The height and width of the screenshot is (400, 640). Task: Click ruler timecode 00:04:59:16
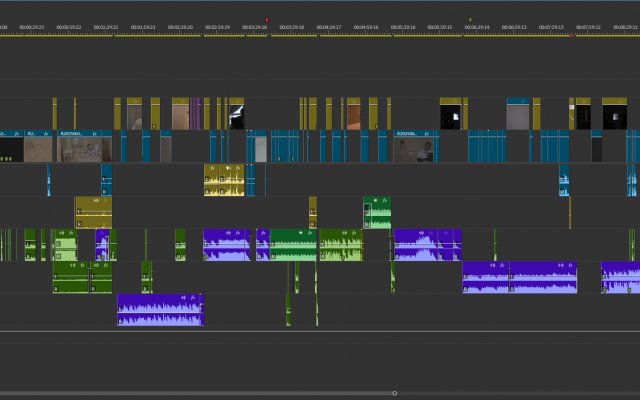(366, 27)
